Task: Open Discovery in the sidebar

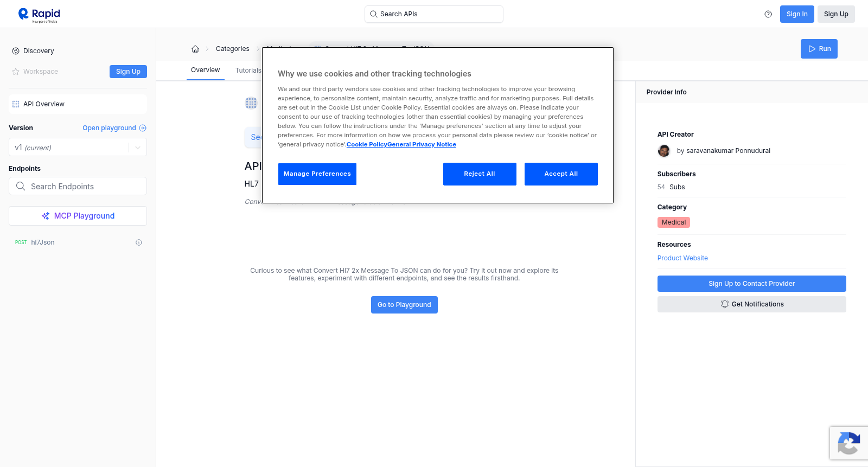Action: click(x=39, y=51)
